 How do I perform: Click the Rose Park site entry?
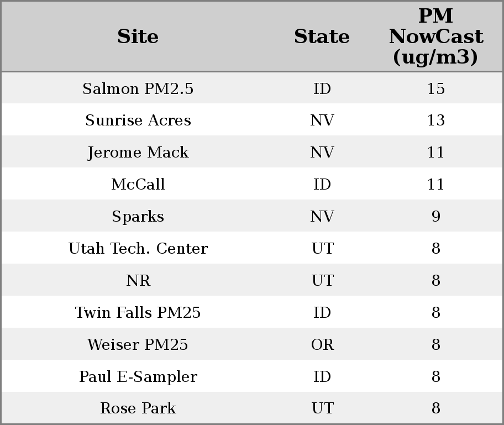[x=138, y=408]
